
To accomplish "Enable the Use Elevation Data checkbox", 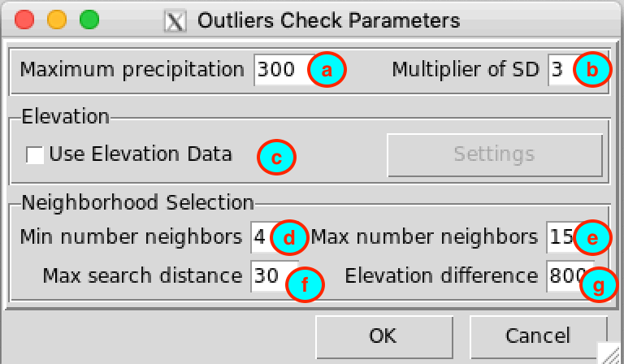I will pyautogui.click(x=35, y=154).
